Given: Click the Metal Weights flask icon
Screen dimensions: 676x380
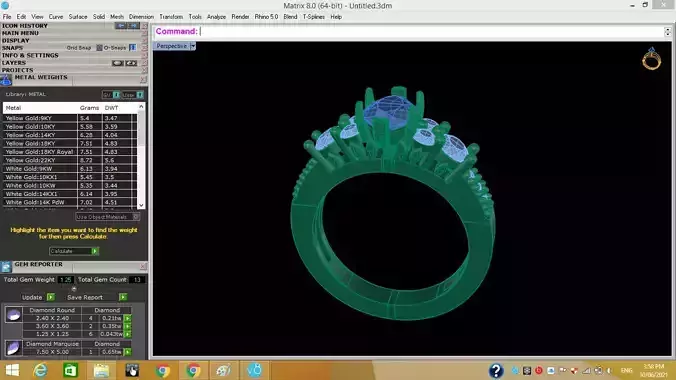Looking at the screenshot, I should (x=6, y=80).
